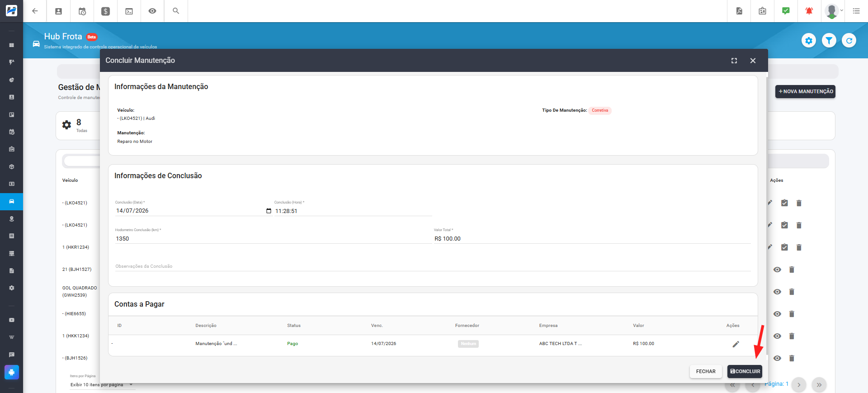Click the Observações da Conclusão text field
The image size is (868, 393).
pyautogui.click(x=433, y=266)
